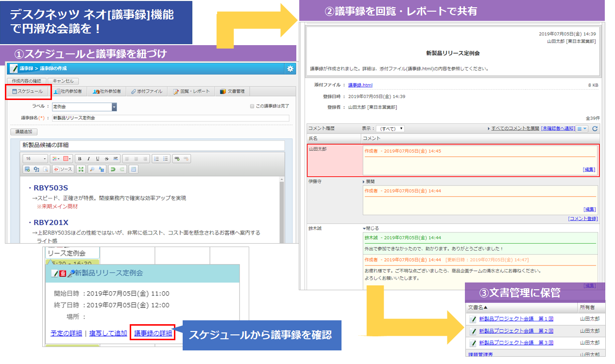The image size is (615, 364).
Task: Click the 作成内容の確認 button
Action: point(26,81)
